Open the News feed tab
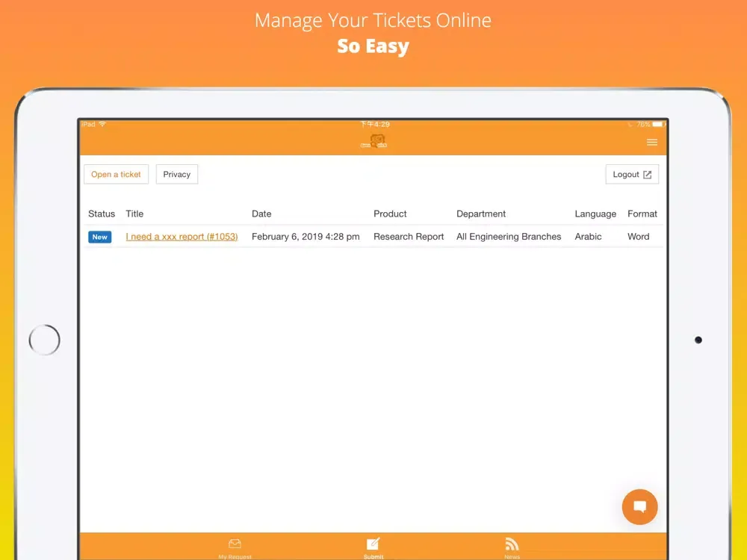Viewport: 747px width, 560px height. click(x=512, y=547)
